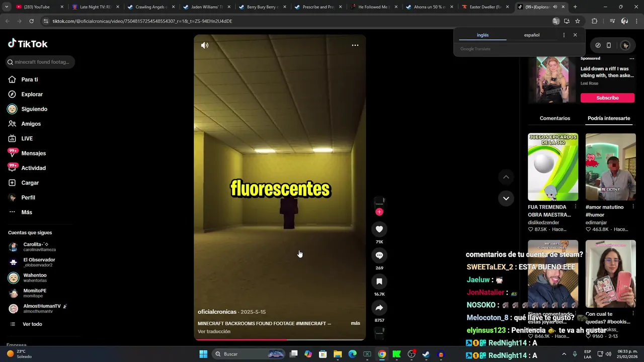This screenshot has width=644, height=362.
Task: Open a new browser tab
Action: 575,7
